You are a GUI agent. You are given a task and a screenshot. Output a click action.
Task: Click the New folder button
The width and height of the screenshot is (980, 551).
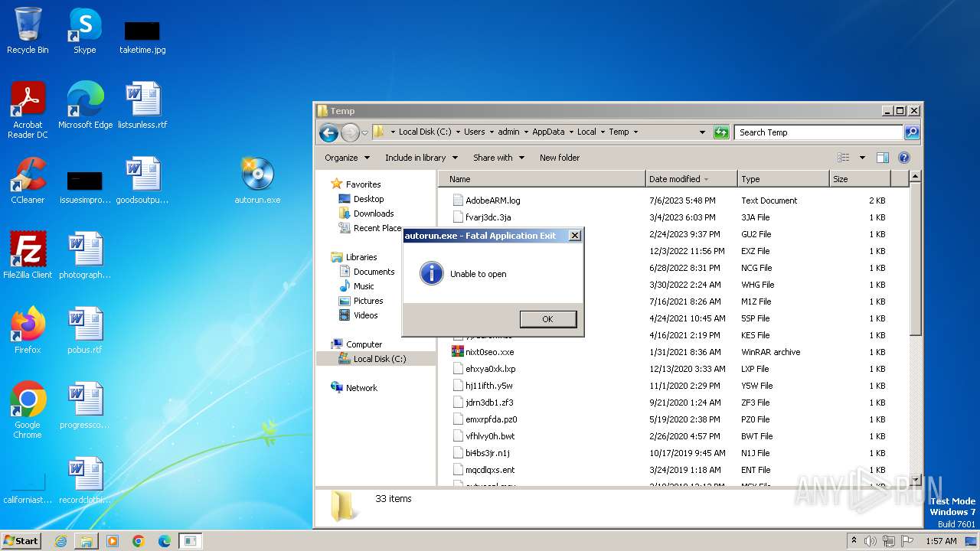pyautogui.click(x=560, y=158)
